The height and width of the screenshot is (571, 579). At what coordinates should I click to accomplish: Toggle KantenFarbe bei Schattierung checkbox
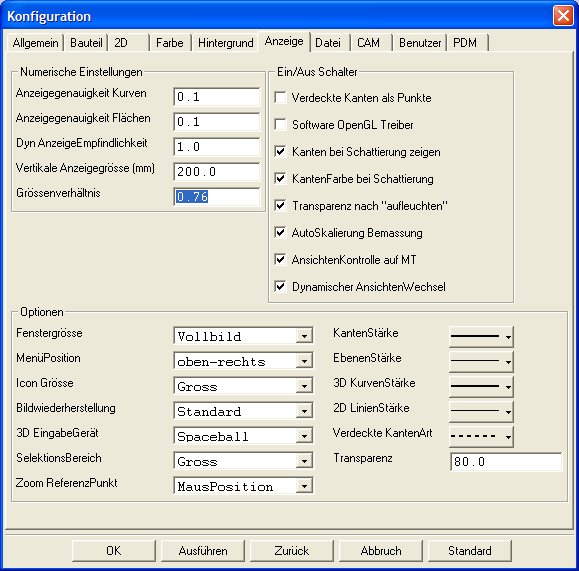pos(280,178)
